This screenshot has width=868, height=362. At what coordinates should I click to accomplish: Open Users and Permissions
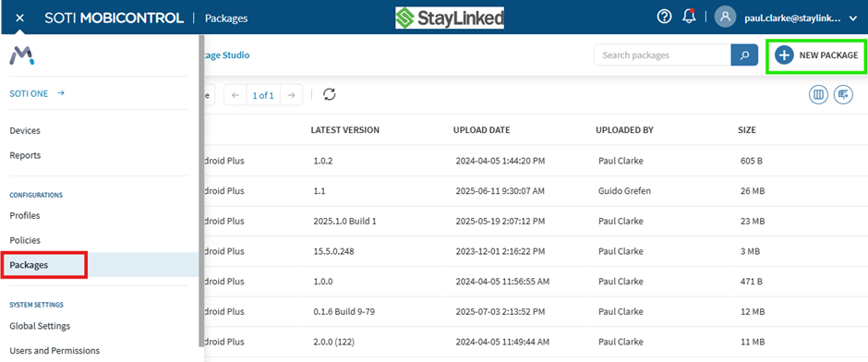coord(54,350)
